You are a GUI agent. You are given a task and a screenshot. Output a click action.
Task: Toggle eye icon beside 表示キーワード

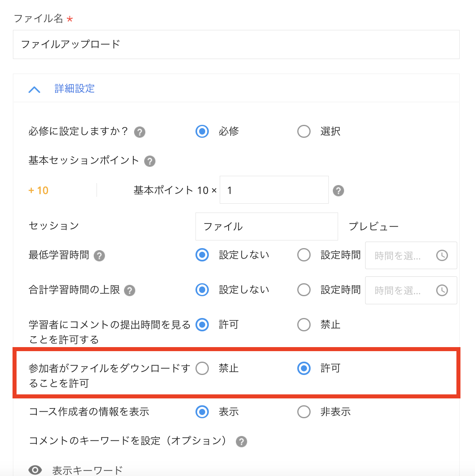(35, 470)
